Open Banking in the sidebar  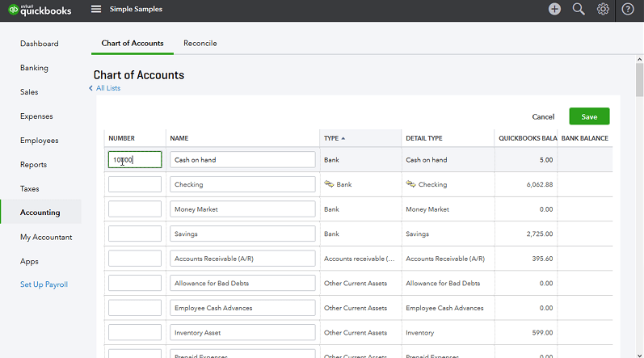click(x=34, y=68)
